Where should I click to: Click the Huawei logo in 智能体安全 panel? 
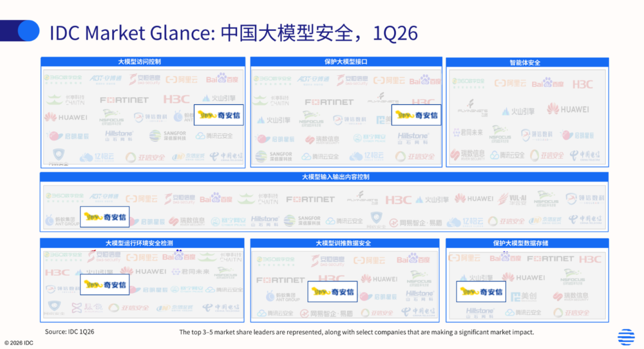568,109
